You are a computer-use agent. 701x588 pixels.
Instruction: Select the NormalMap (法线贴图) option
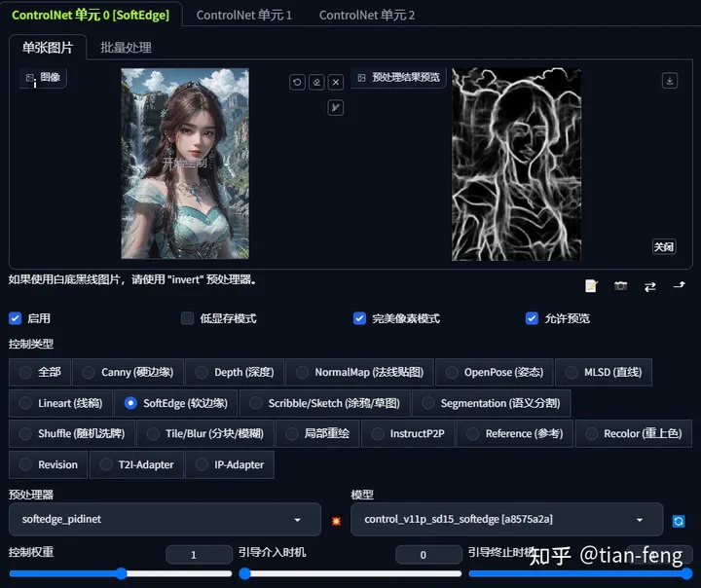[360, 372]
